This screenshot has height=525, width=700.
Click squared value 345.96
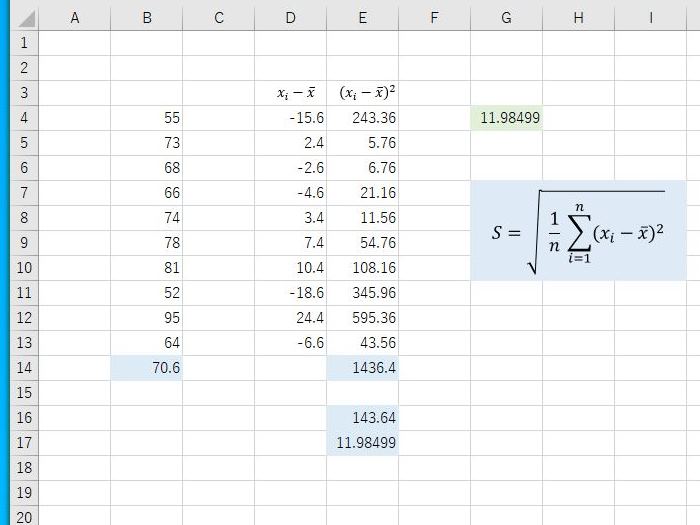362,293
